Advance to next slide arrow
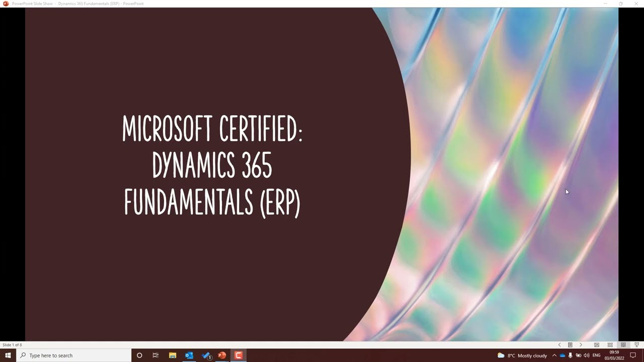Screen dimensions: 644x362 coord(581,345)
